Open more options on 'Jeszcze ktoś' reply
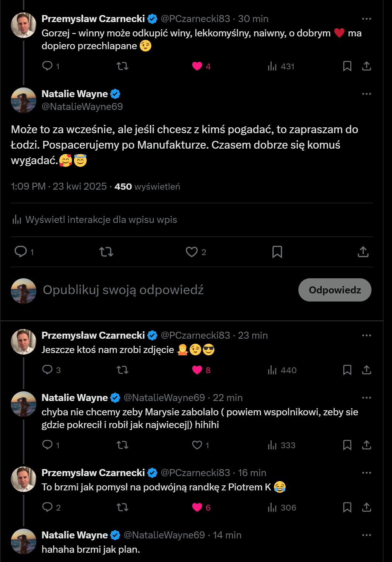392x562 pixels. click(x=366, y=335)
